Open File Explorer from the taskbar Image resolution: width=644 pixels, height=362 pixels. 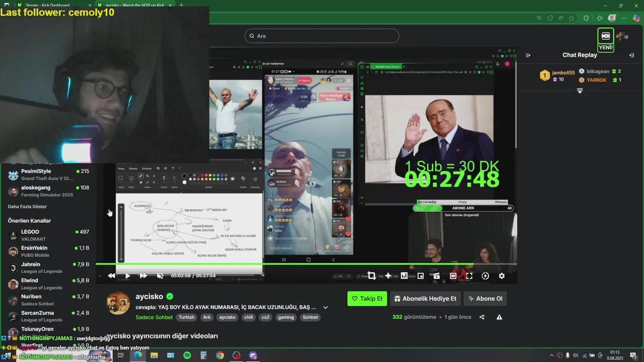point(154,355)
